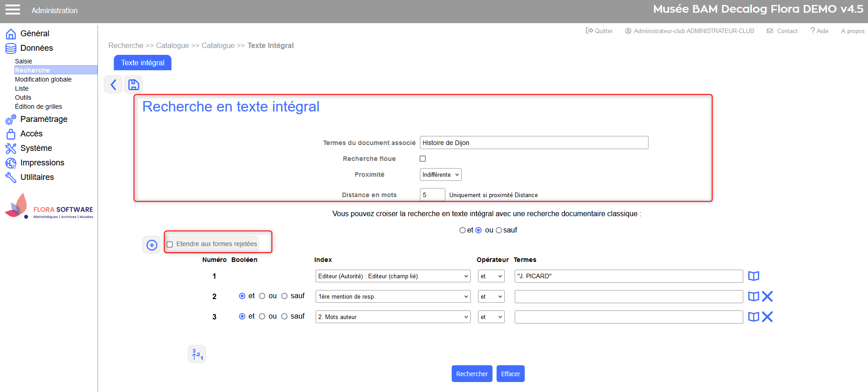868x392 pixels.
Task: Add a search criterion with plus icon
Action: click(151, 245)
